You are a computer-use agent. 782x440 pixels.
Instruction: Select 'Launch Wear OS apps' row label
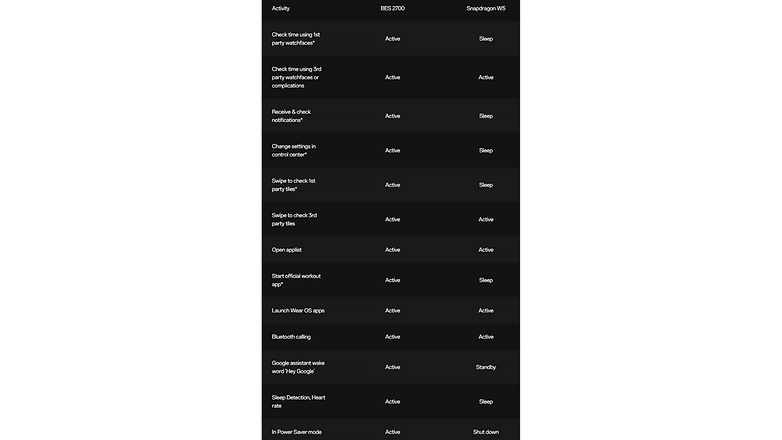298,310
